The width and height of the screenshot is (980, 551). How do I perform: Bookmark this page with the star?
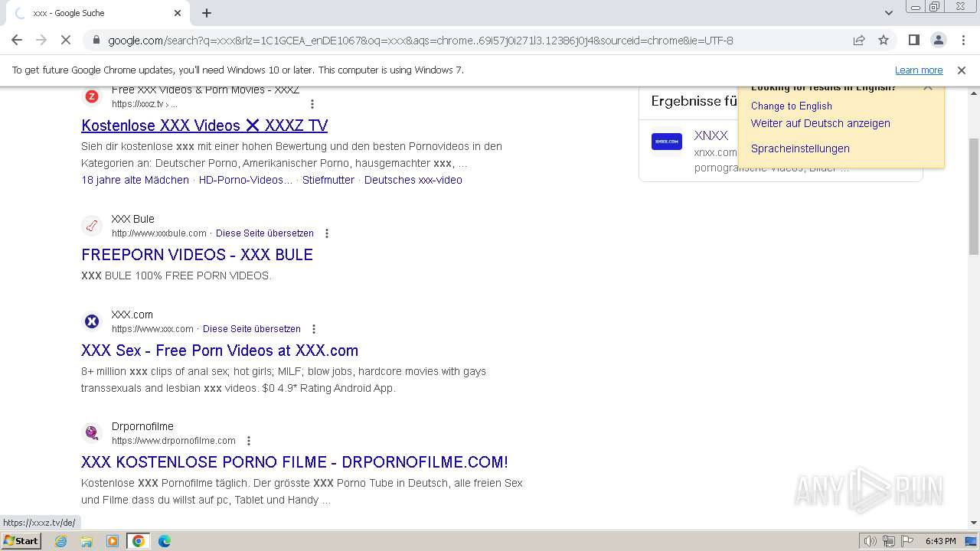click(x=884, y=40)
